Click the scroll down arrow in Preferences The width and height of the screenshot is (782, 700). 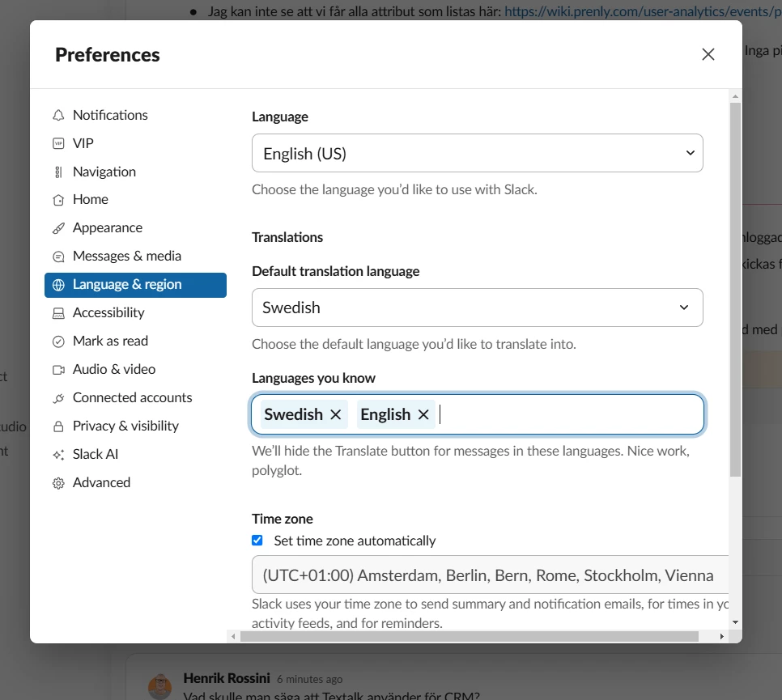(735, 622)
